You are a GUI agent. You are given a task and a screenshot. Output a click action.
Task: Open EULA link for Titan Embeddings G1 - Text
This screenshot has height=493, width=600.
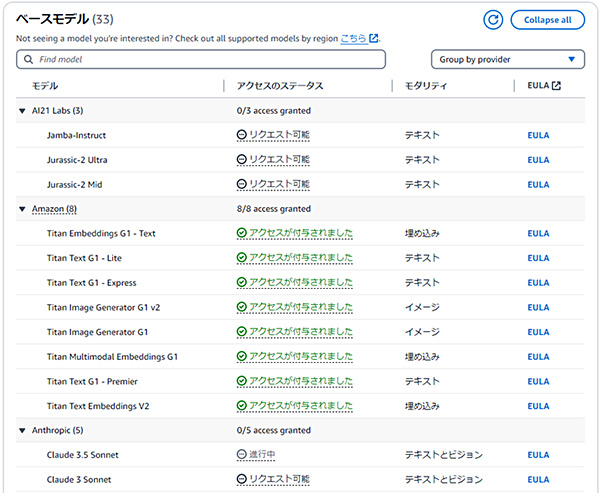click(x=538, y=233)
